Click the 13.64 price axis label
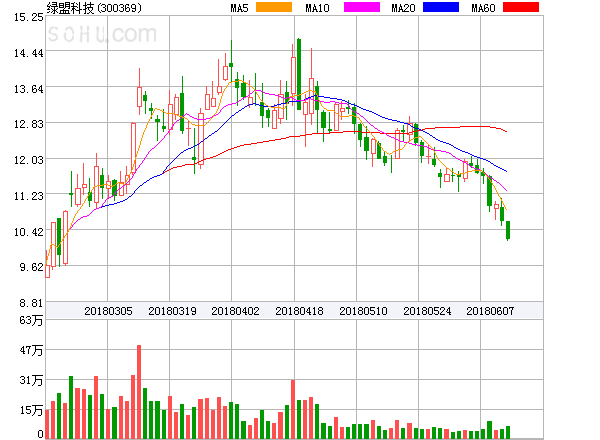The width and height of the screenshot is (600, 440). point(29,89)
